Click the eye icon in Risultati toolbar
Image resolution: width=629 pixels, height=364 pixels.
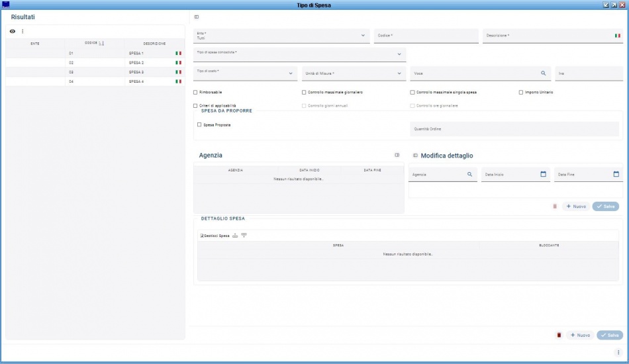[13, 31]
